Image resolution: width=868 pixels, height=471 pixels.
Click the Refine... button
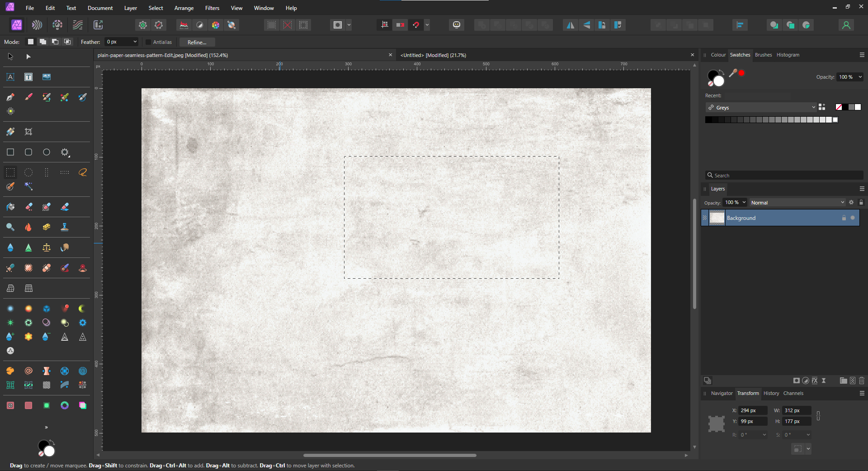pyautogui.click(x=197, y=42)
